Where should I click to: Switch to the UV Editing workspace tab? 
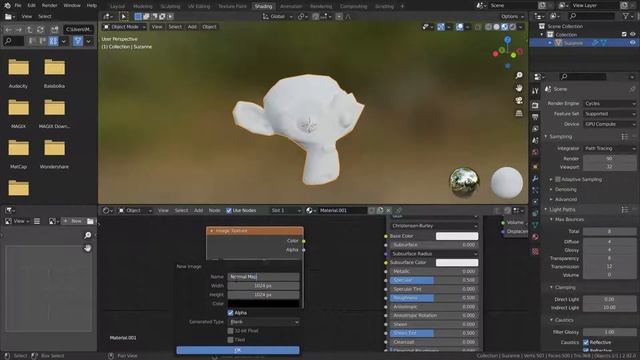point(199,6)
